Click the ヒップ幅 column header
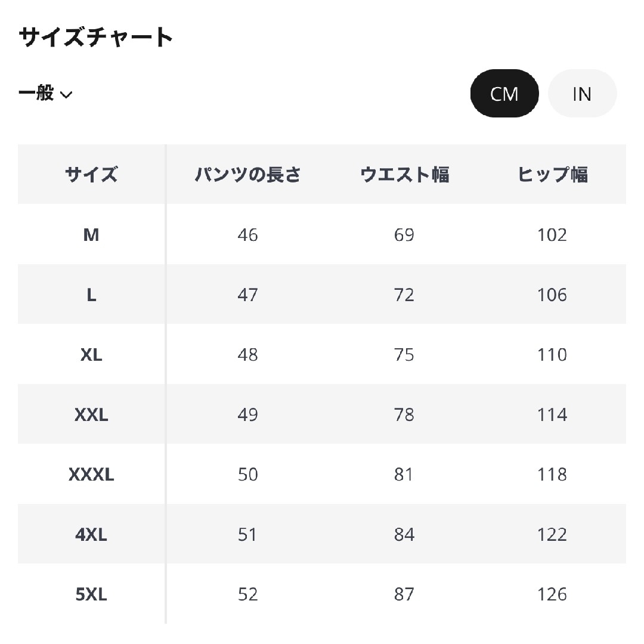 [552, 175]
